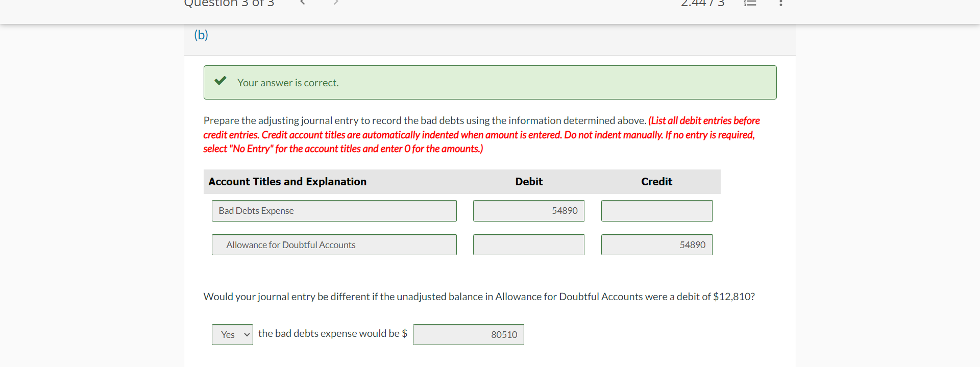Click the 'Would your journal entry be different' question text
The width and height of the screenshot is (980, 367).
pos(479,297)
